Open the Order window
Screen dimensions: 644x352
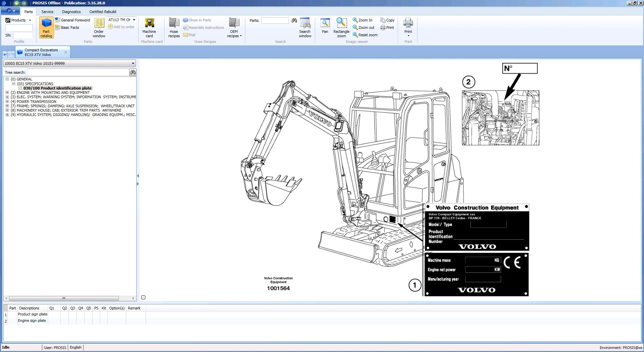99,27
